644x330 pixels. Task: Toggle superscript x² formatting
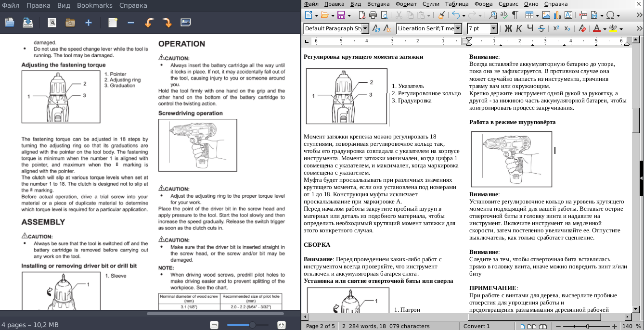pyautogui.click(x=556, y=29)
